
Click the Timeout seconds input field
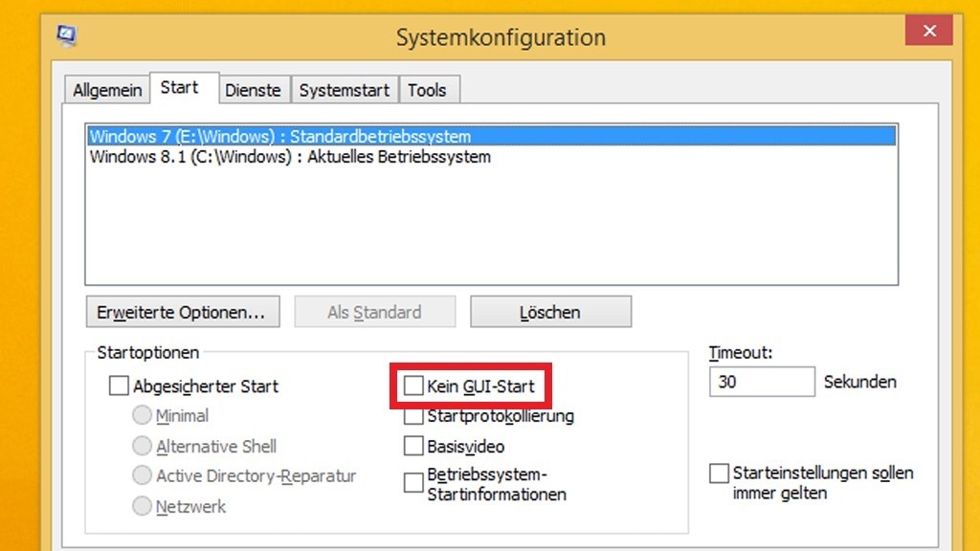click(x=762, y=382)
